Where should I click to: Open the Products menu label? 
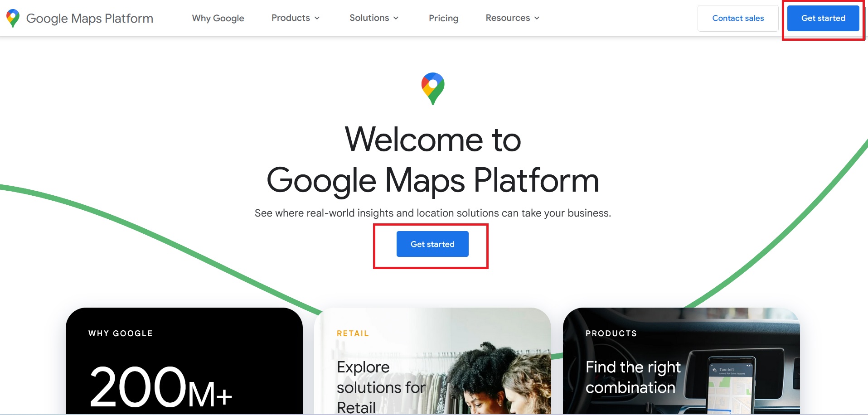pyautogui.click(x=291, y=18)
